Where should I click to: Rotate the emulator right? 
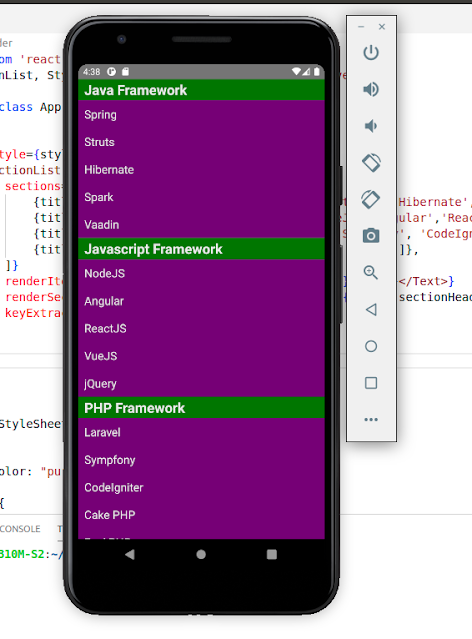(371, 199)
